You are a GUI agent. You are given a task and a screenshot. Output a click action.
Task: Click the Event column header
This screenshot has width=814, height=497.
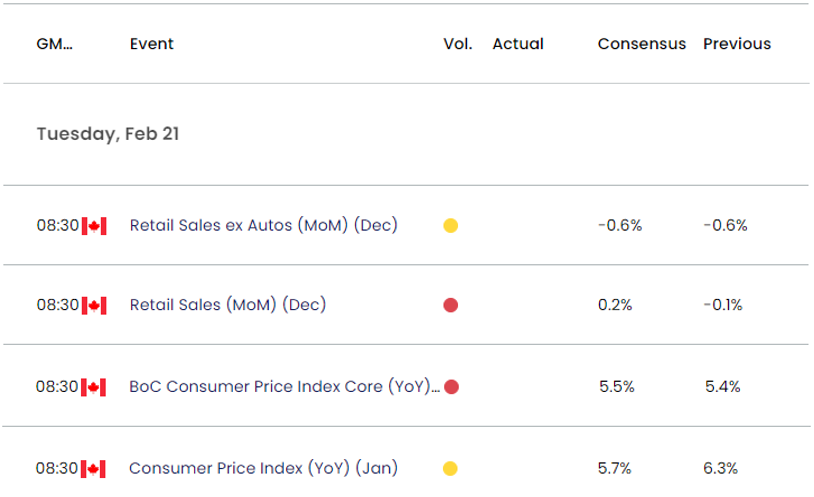(x=151, y=44)
